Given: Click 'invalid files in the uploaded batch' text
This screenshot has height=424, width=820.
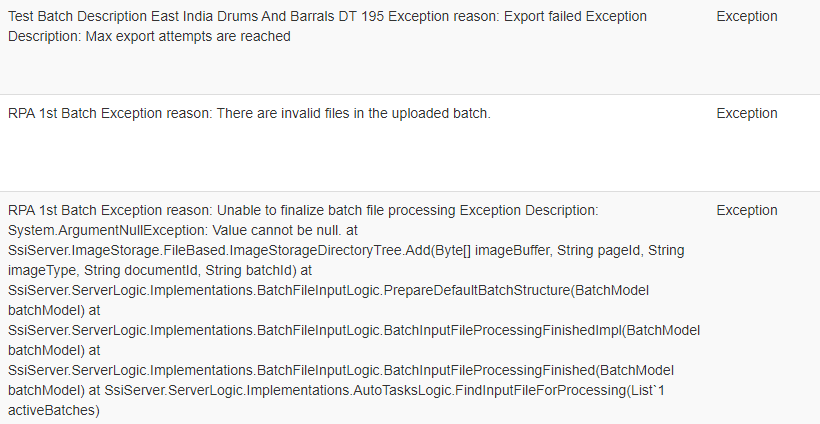Looking at the screenshot, I should coord(378,114).
